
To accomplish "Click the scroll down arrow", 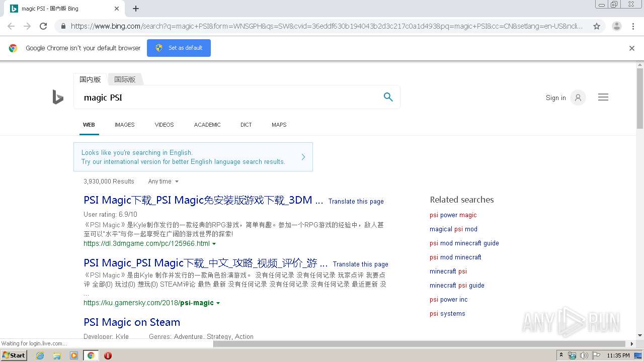I will click(640, 336).
